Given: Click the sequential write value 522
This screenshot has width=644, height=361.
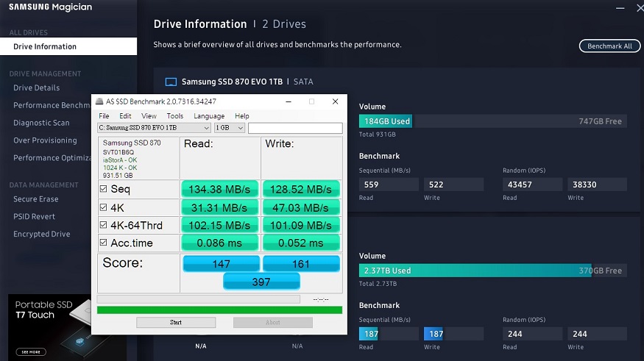Looking at the screenshot, I should pyautogui.click(x=453, y=185).
